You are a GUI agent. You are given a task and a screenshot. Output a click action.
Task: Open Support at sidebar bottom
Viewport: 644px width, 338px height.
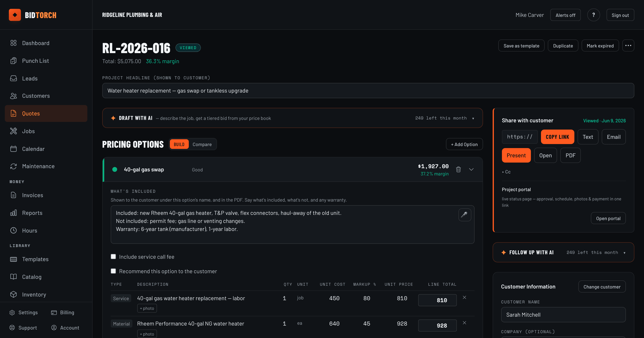(23, 328)
